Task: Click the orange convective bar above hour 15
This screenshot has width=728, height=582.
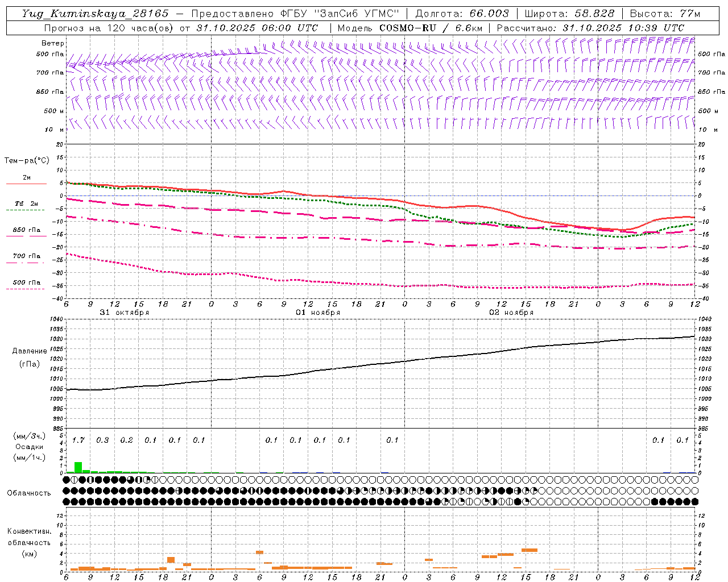Action: tap(529, 550)
